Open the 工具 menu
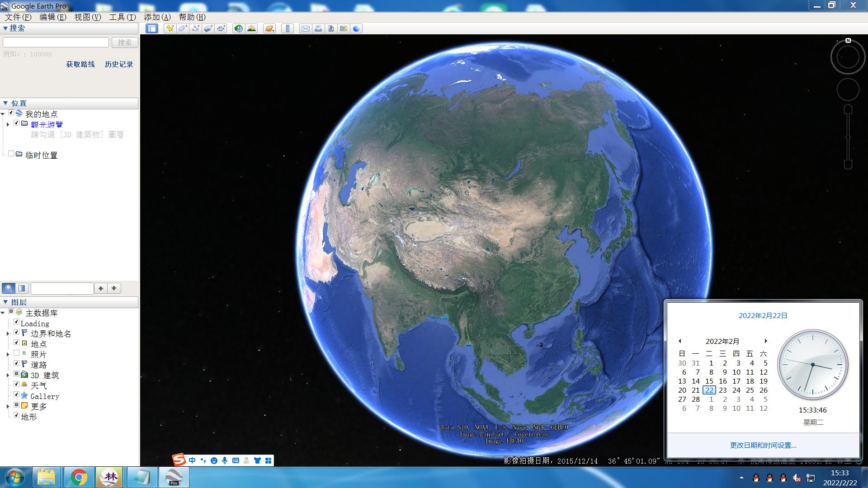This screenshot has height=488, width=868. click(122, 17)
